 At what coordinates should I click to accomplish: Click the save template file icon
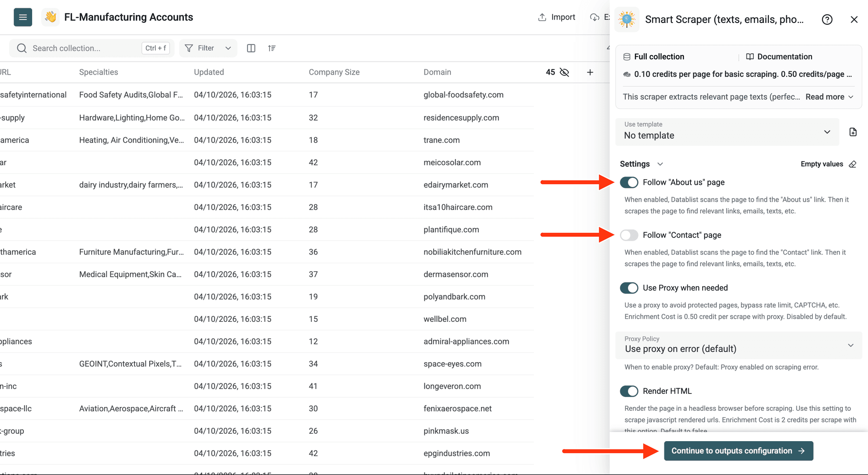853,132
